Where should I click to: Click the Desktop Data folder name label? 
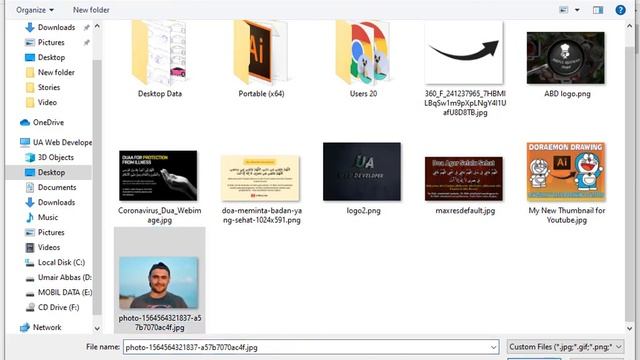[160, 94]
